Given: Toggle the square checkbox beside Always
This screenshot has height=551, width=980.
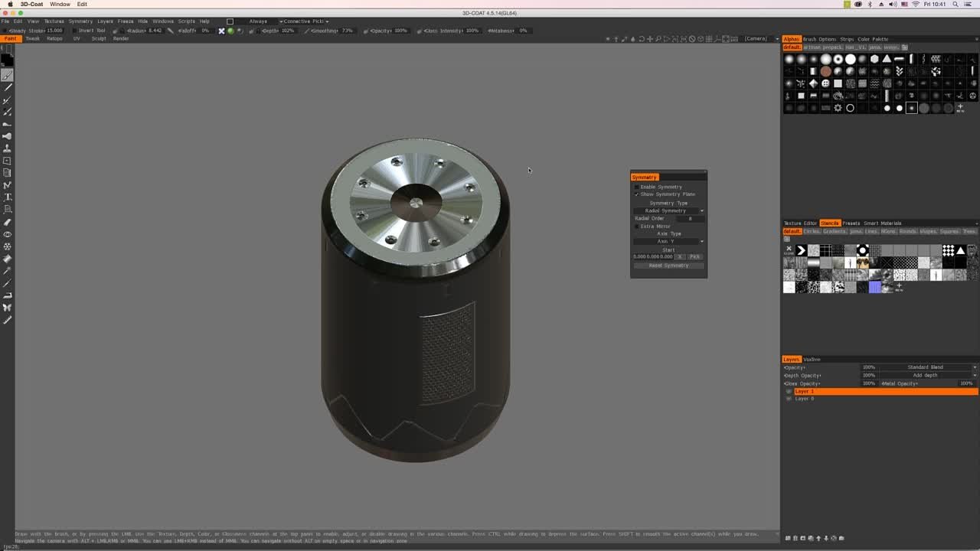Looking at the screenshot, I should (x=230, y=21).
